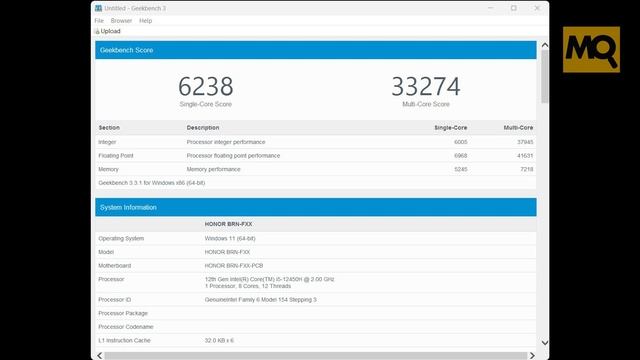Open the File menu

coord(99,20)
